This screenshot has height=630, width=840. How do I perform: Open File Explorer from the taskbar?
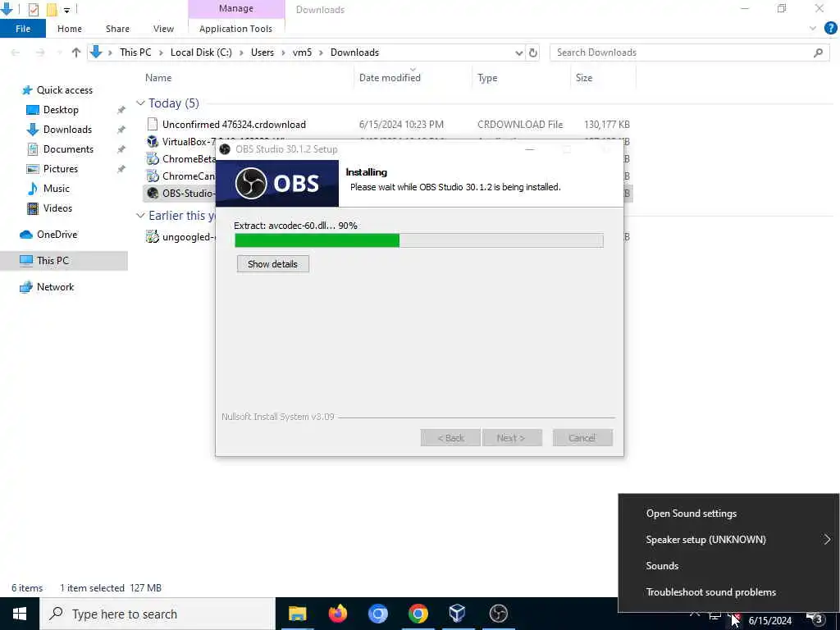tap(297, 614)
